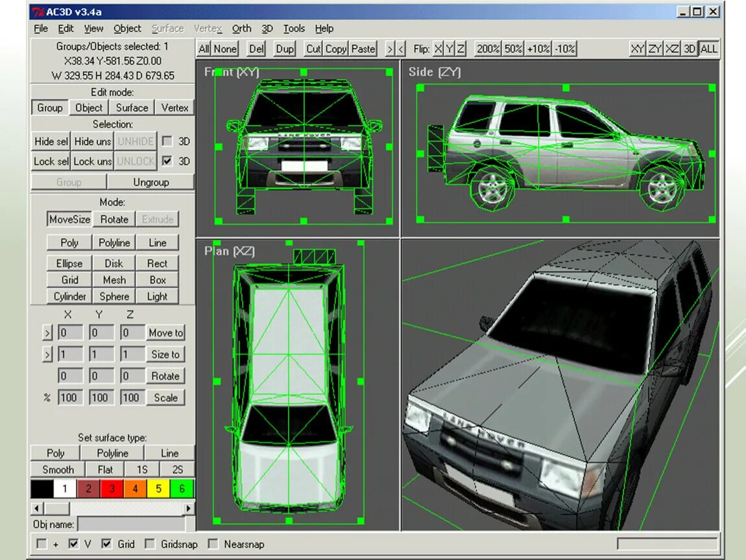The width and height of the screenshot is (746, 560).
Task: Set surface to 2S two-sided
Action: pyautogui.click(x=178, y=470)
